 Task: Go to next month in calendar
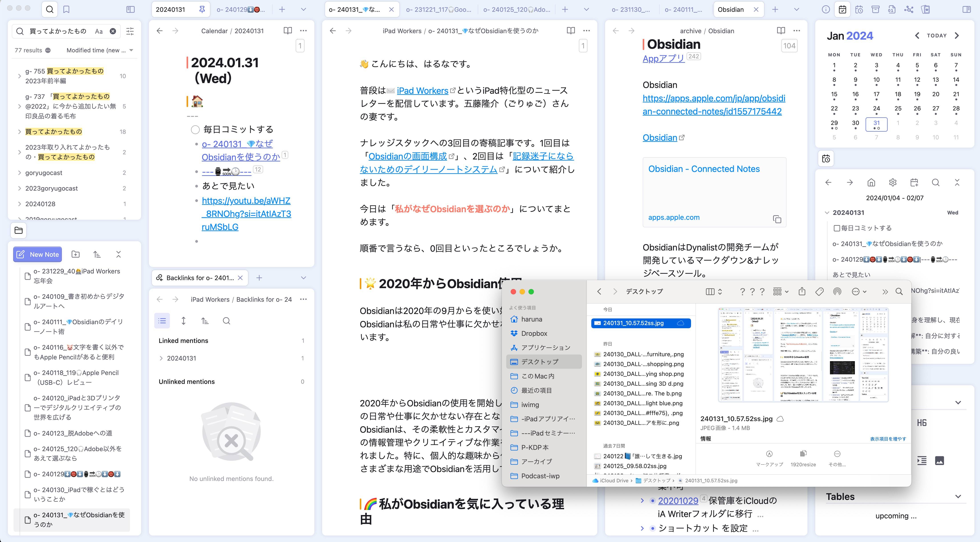(x=957, y=36)
